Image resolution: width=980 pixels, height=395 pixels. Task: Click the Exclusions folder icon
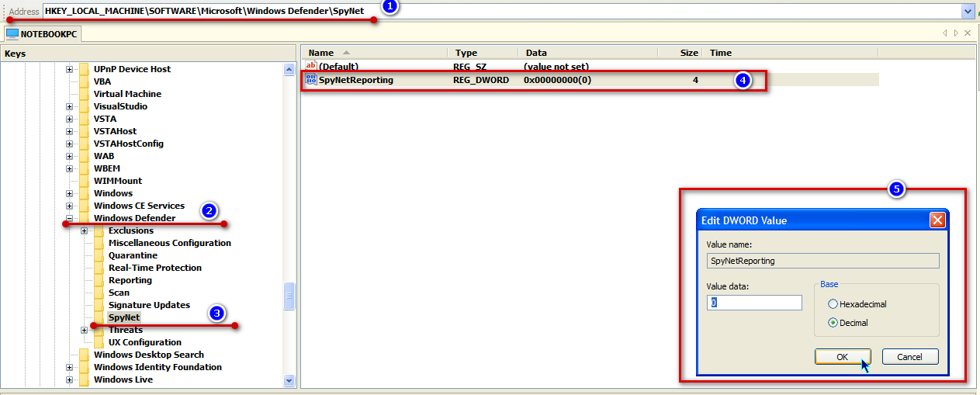99,230
